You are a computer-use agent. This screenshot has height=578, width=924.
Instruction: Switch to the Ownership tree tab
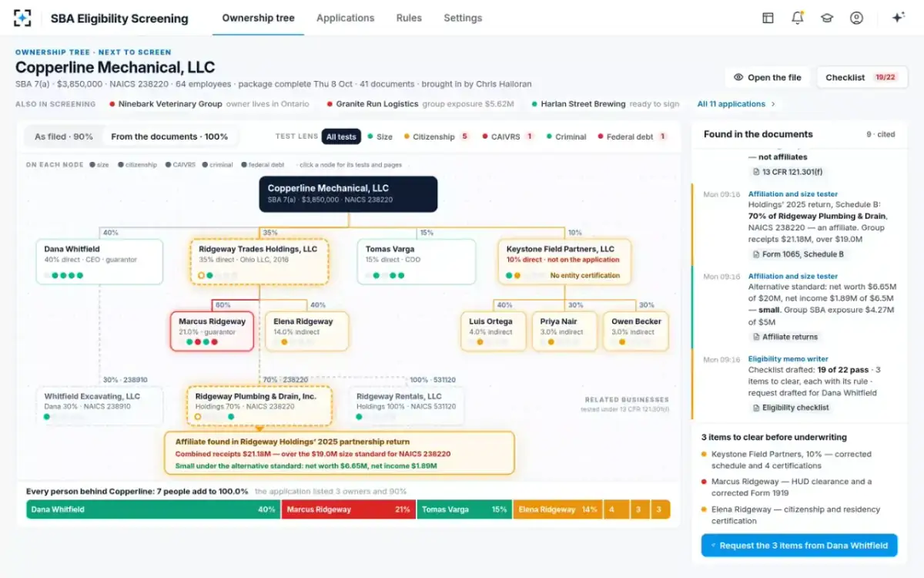[x=258, y=18]
